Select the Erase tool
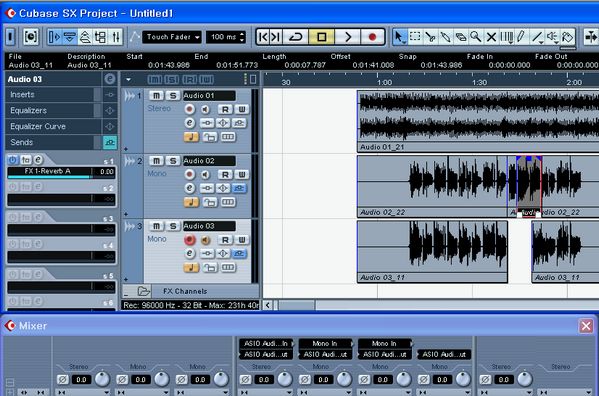Image resolution: width=599 pixels, height=396 pixels. [461, 37]
